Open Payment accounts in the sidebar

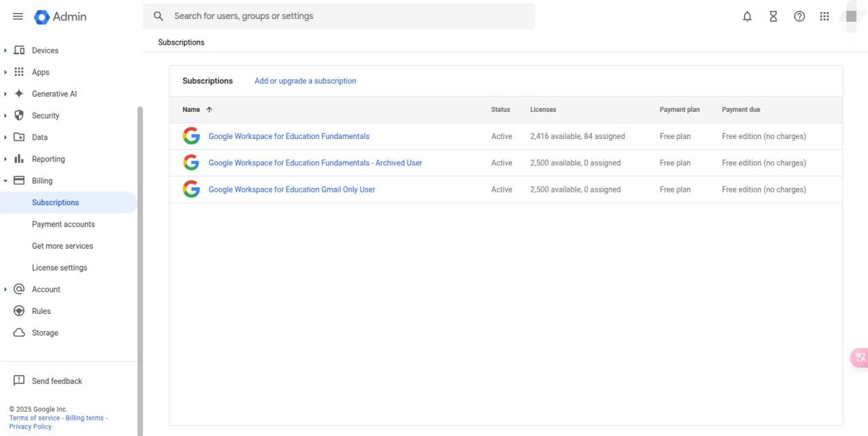tap(63, 224)
